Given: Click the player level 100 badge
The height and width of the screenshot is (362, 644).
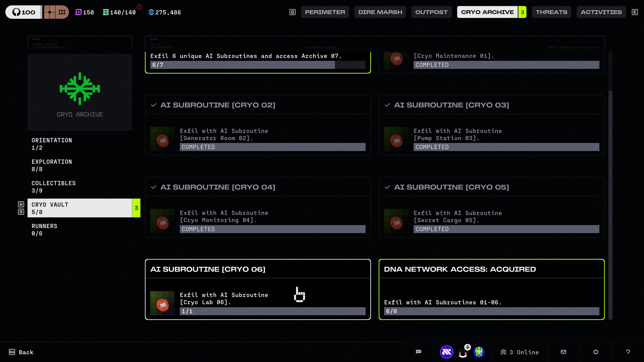Looking at the screenshot, I should (x=24, y=12).
